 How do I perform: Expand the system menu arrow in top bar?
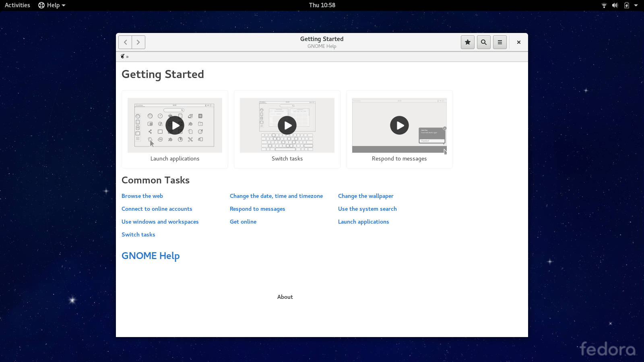click(x=636, y=5)
